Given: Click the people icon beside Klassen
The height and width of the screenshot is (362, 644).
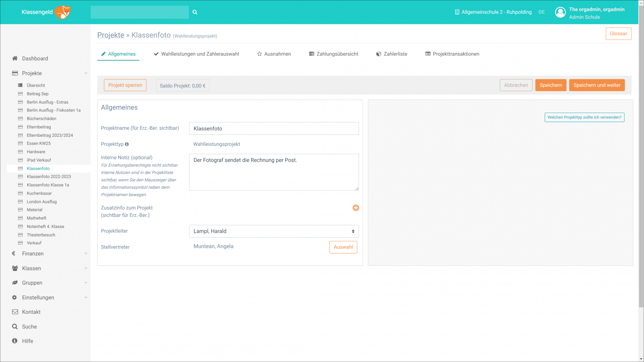Looking at the screenshot, I should click(x=15, y=268).
